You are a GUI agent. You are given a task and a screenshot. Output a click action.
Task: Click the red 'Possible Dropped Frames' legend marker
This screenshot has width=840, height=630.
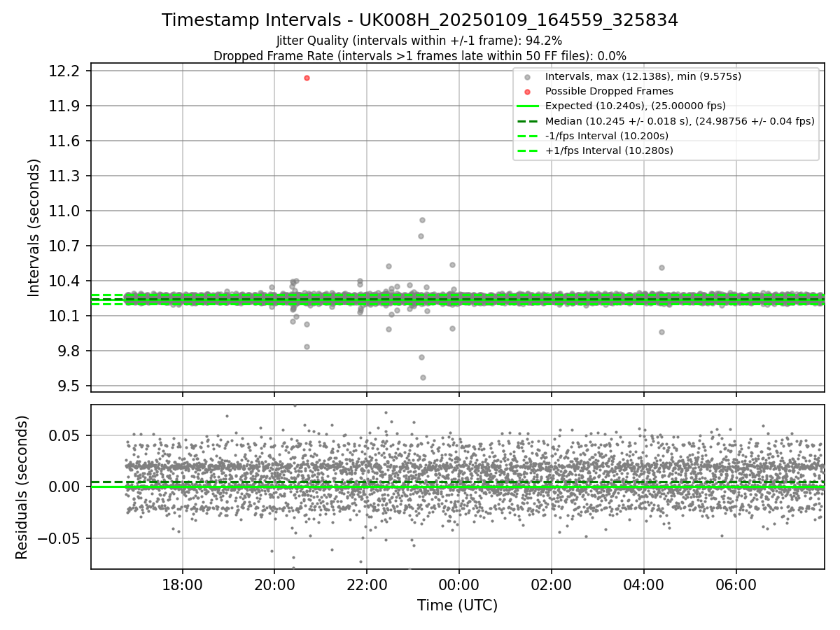pyautogui.click(x=527, y=91)
